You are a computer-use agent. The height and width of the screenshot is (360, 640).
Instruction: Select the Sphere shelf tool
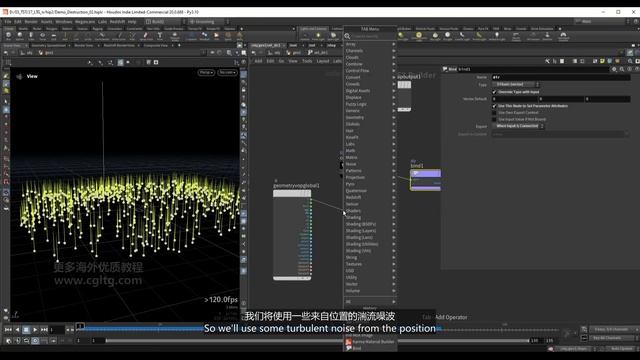click(x=20, y=36)
